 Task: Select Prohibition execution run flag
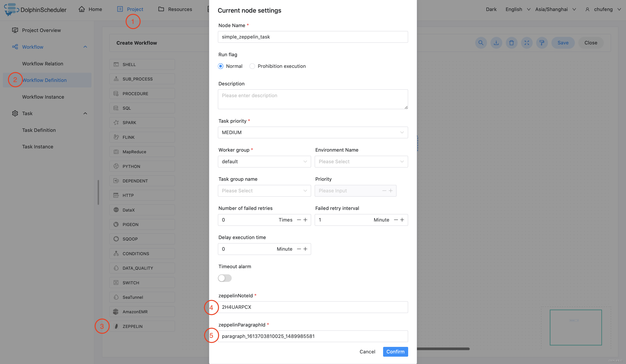click(x=252, y=66)
